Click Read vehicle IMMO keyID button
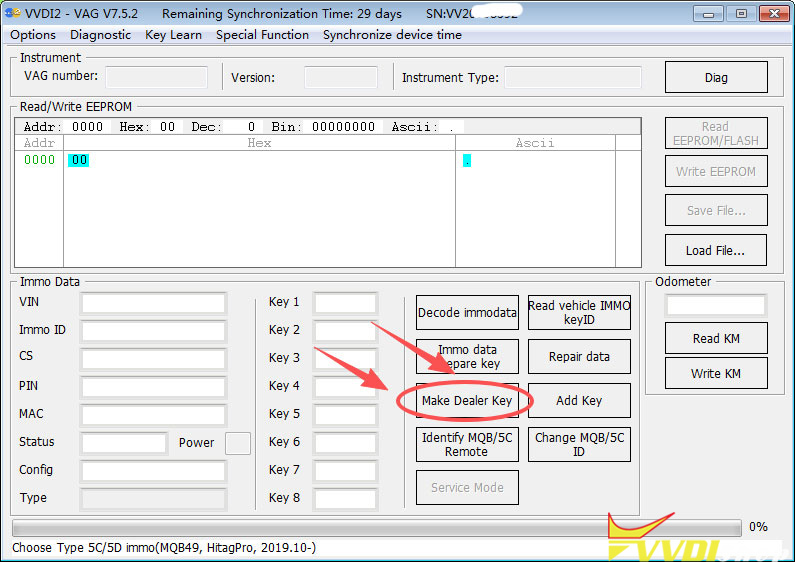This screenshot has height=562, width=795. click(579, 313)
